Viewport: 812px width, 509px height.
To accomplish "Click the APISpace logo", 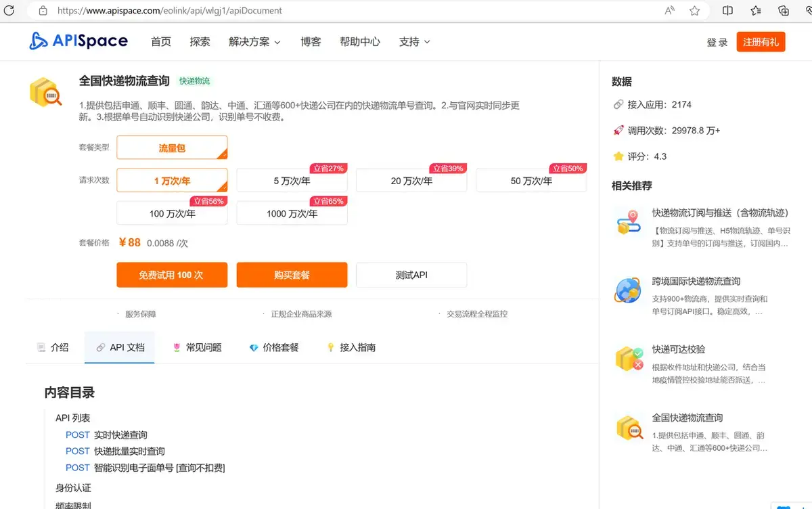I will tap(78, 41).
